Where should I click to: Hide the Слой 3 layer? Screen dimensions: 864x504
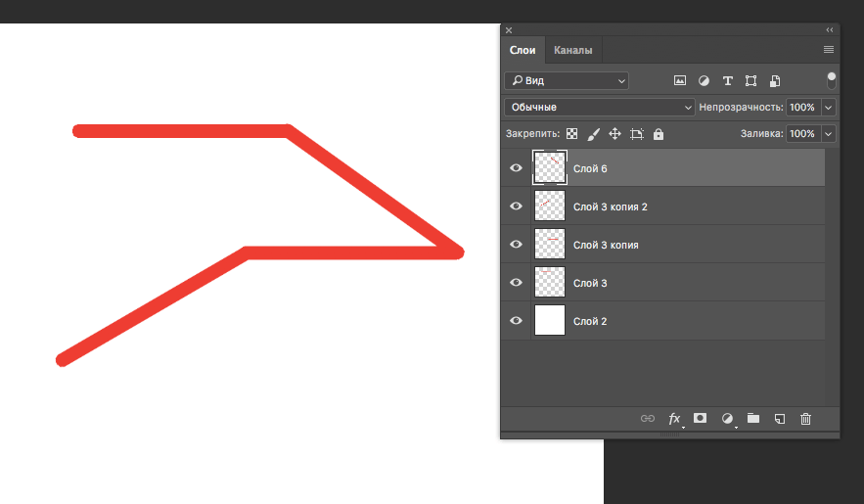[516, 282]
